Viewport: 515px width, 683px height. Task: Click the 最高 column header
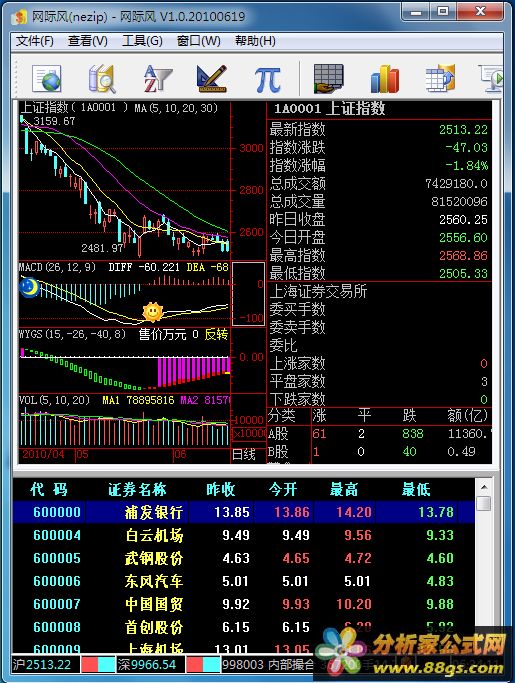pyautogui.click(x=344, y=490)
